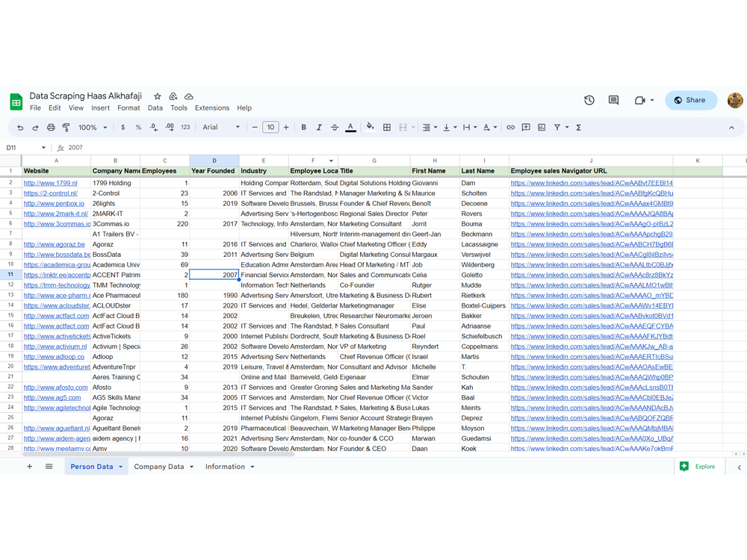Switch to Information sheet tab
Viewport: 747px width, 560px height.
point(225,467)
